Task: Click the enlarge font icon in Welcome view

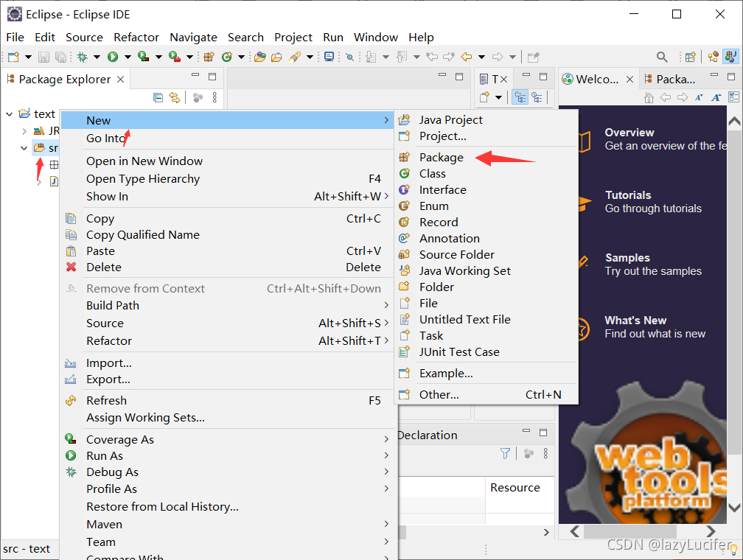Action: (716, 97)
